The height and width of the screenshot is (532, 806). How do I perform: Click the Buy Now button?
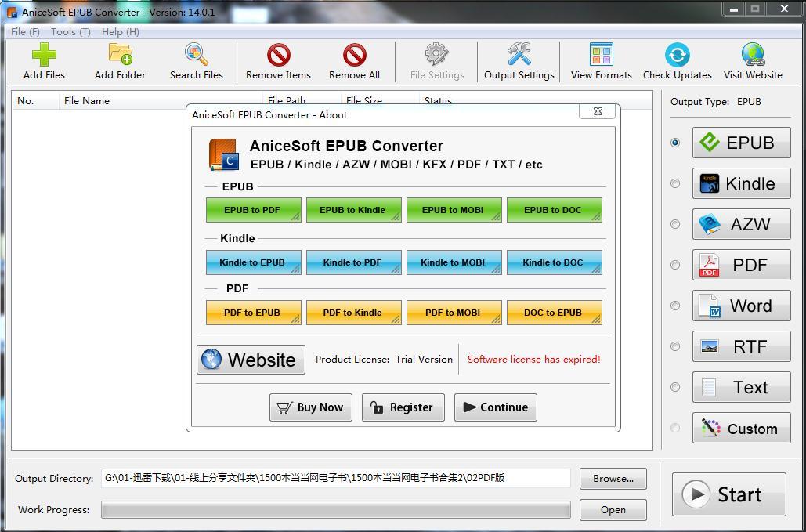pyautogui.click(x=311, y=407)
